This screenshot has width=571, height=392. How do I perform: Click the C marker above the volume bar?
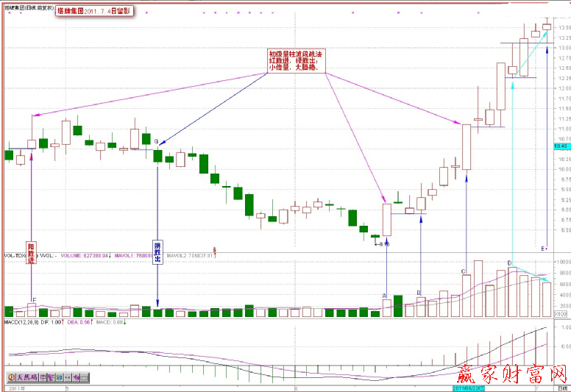pyautogui.click(x=463, y=271)
